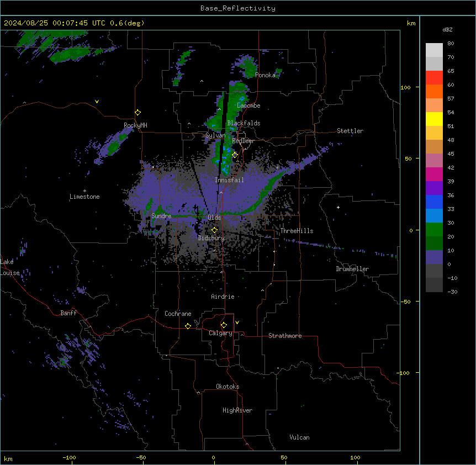Click the red 60-65 dBZ legend swatch
Image resolution: width=476 pixels, height=465 pixels.
(x=434, y=78)
